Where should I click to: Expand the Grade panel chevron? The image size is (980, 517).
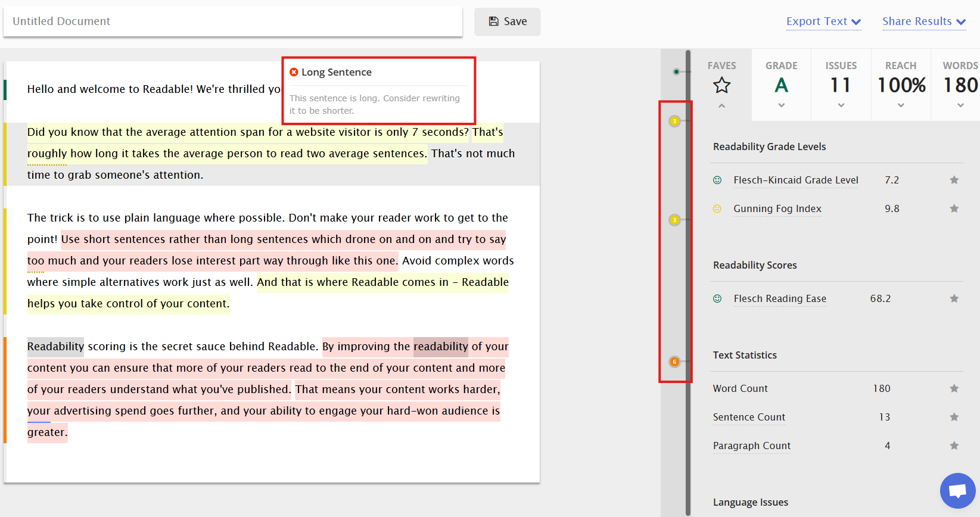(x=782, y=105)
